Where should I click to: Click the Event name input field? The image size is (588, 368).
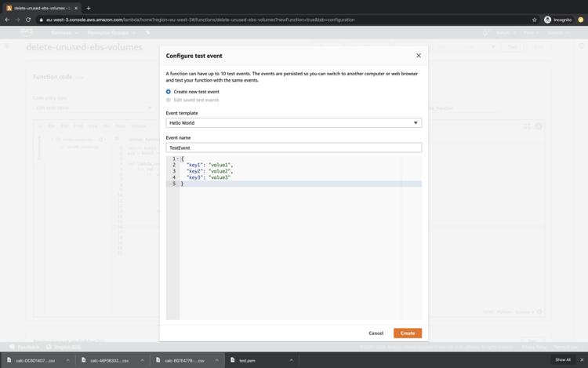click(x=293, y=148)
